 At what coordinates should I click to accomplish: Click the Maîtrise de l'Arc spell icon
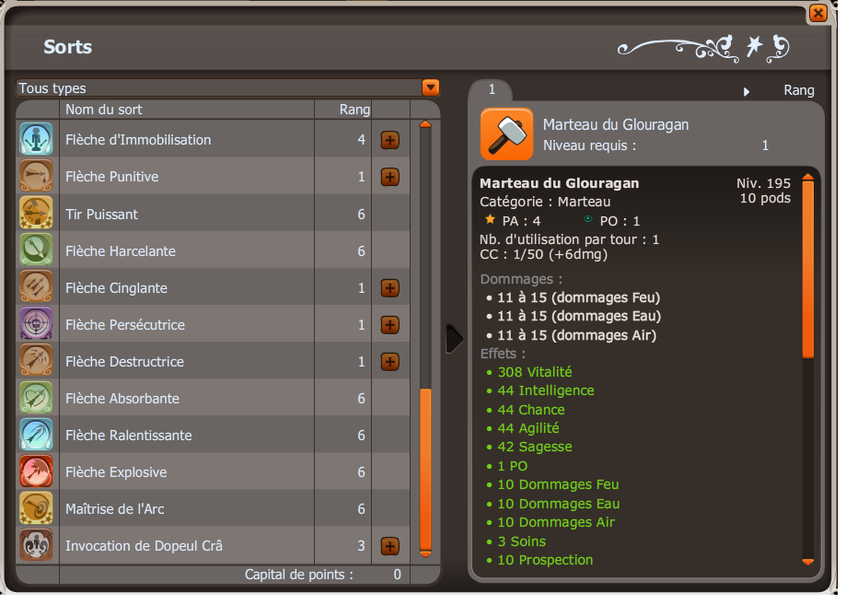pyautogui.click(x=36, y=508)
